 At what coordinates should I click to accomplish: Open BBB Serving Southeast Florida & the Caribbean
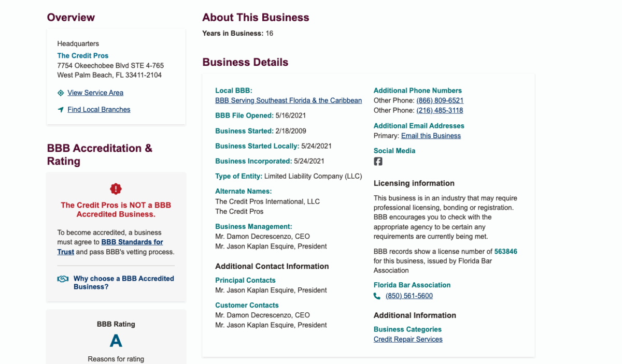(288, 100)
